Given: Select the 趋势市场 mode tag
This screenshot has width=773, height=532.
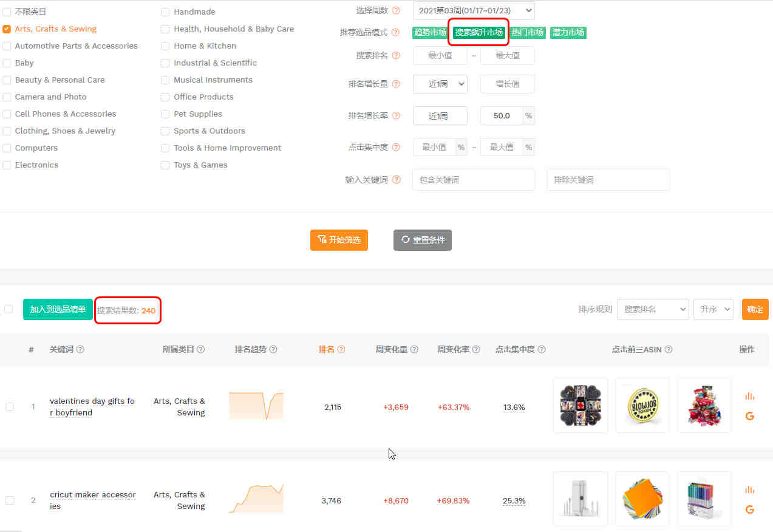Looking at the screenshot, I should pyautogui.click(x=430, y=32).
